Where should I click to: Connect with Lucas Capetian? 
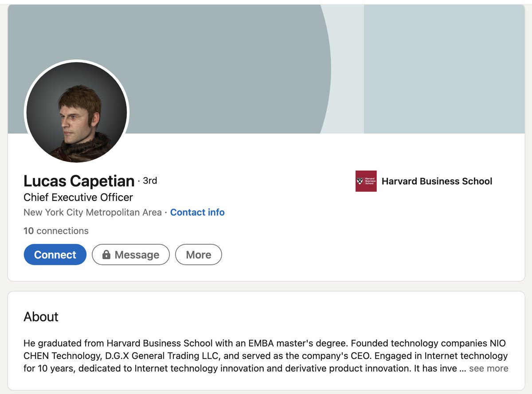[x=55, y=255]
